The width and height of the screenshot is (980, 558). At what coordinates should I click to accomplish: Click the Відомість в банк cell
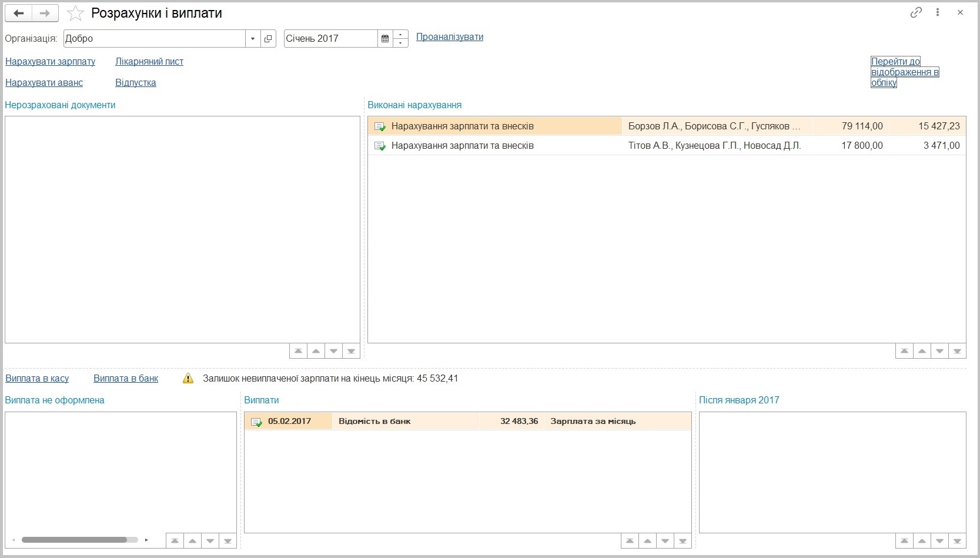(x=406, y=421)
